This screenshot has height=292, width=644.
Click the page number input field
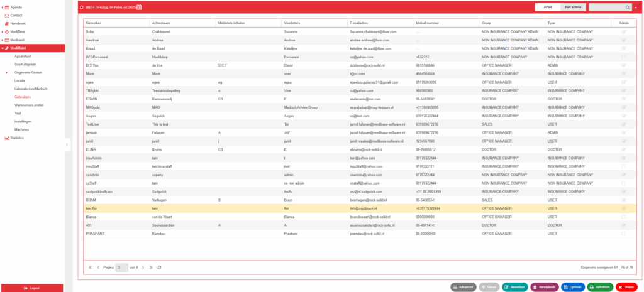121,268
